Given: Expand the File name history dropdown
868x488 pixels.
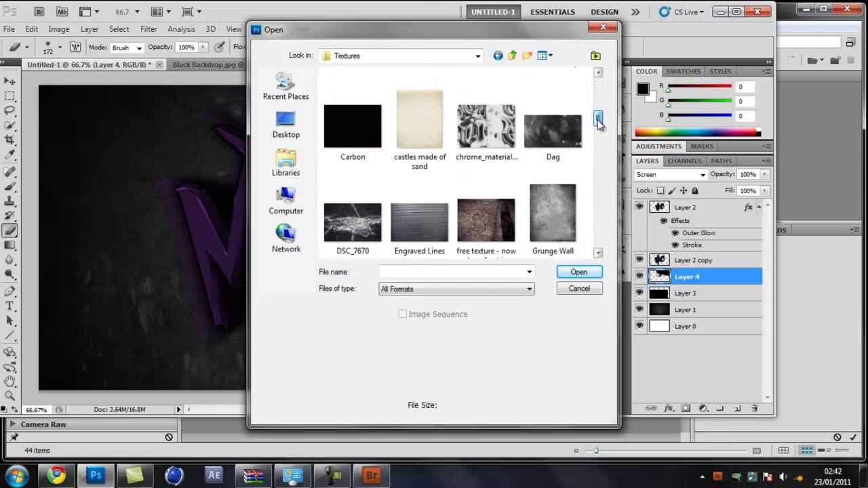Looking at the screenshot, I should 529,272.
